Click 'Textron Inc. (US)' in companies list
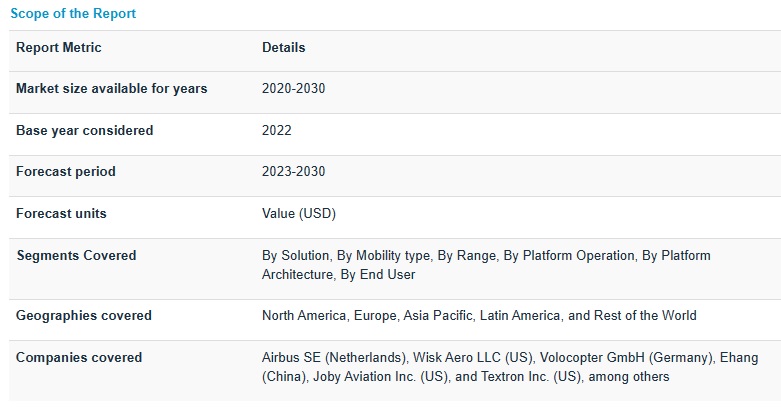The image size is (781, 411). click(537, 377)
